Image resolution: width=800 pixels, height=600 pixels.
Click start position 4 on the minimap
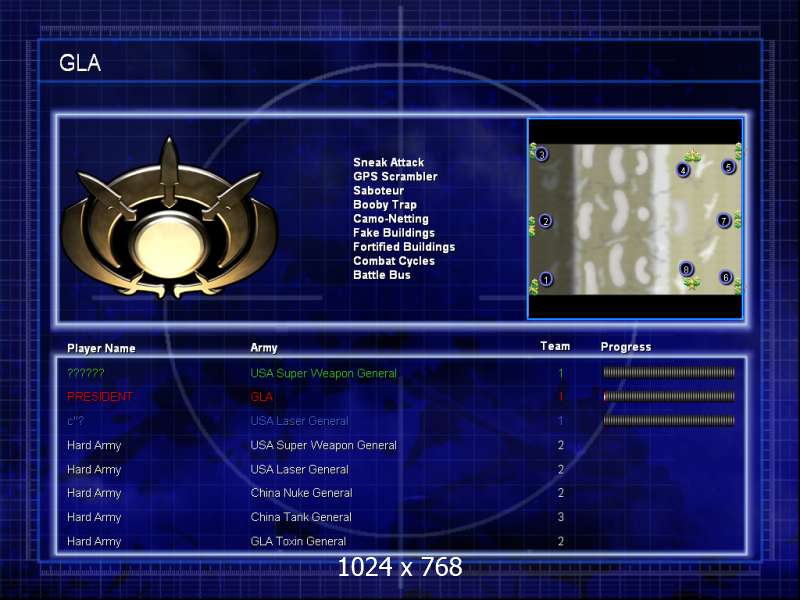683,170
